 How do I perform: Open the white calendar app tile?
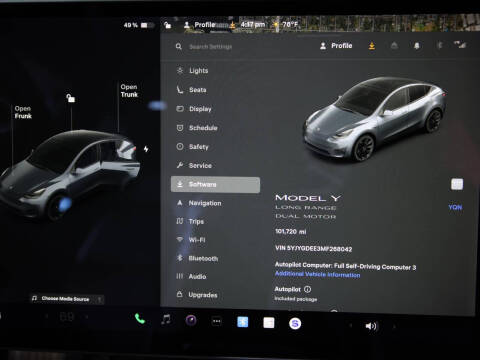(269, 323)
